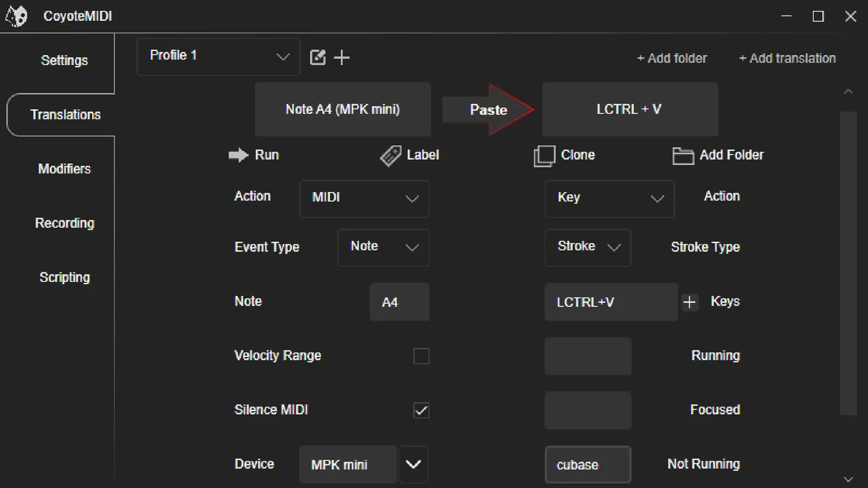
Task: Go to the Recording tab
Action: pos(64,223)
